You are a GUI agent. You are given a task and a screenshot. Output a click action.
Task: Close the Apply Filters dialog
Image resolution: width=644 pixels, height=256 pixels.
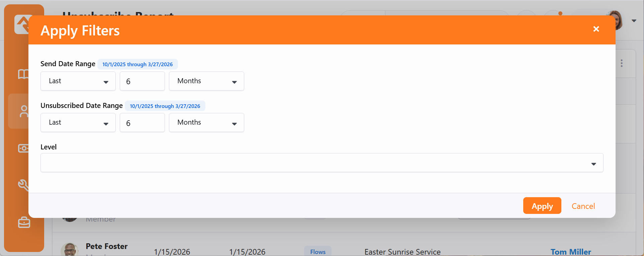click(x=596, y=29)
